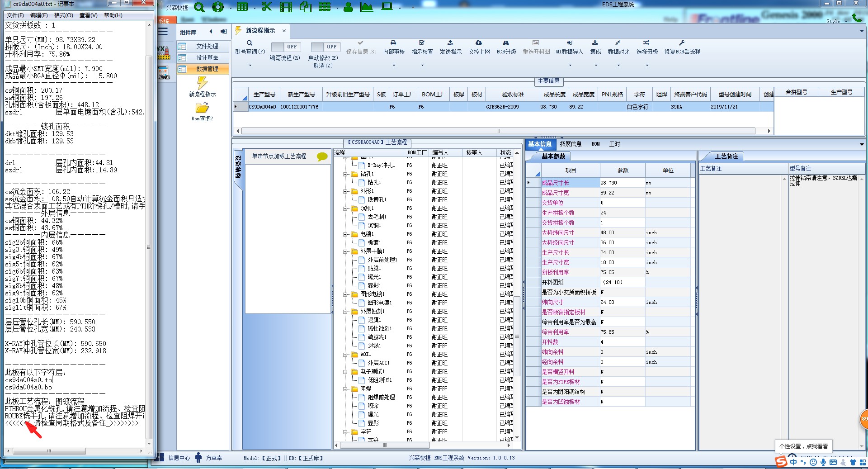
Task: Toggle the 启动修改(E) OFF switch
Action: pyautogui.click(x=325, y=47)
